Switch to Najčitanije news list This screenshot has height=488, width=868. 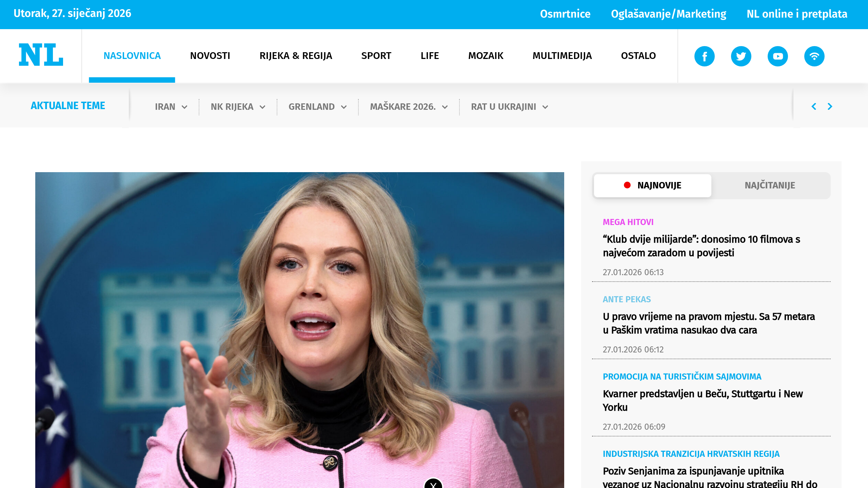click(770, 185)
